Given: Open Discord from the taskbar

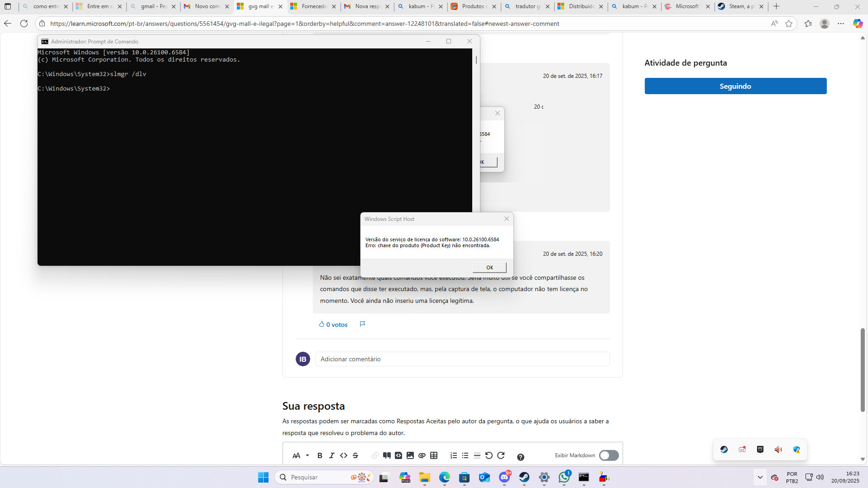Looking at the screenshot, I should coord(504,477).
